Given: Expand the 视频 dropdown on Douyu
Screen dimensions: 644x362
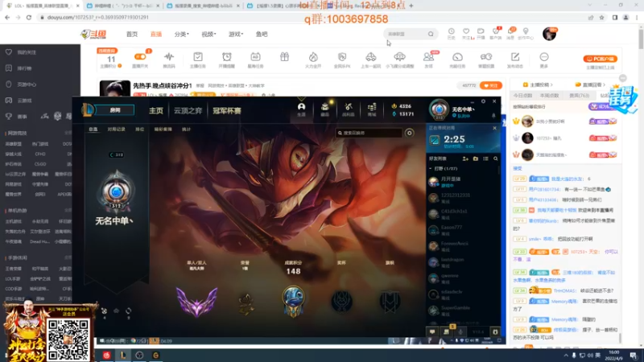Looking at the screenshot, I should [208, 34].
